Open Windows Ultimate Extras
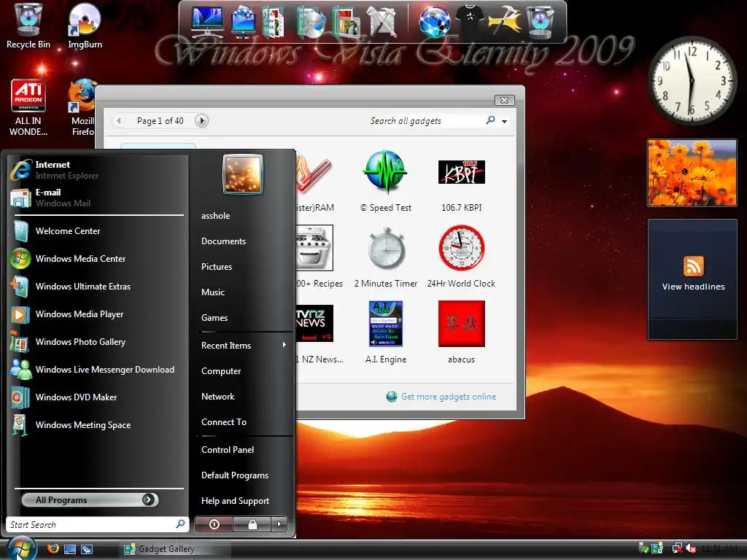The height and width of the screenshot is (560, 747). 98,286
